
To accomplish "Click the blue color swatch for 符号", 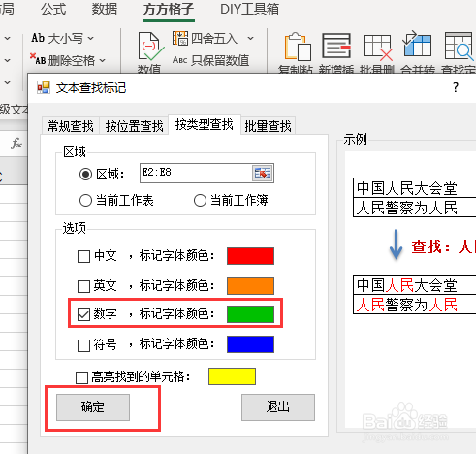I will 250,344.
